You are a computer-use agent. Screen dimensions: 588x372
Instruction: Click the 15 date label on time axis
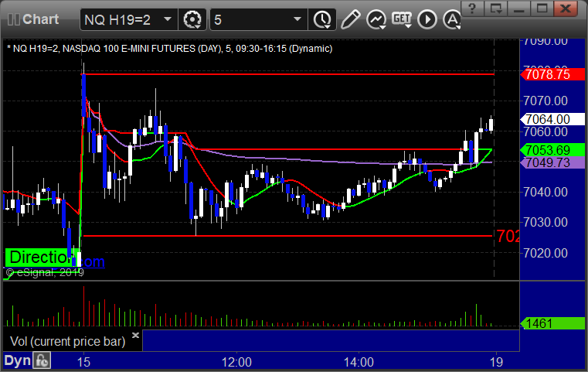83,362
